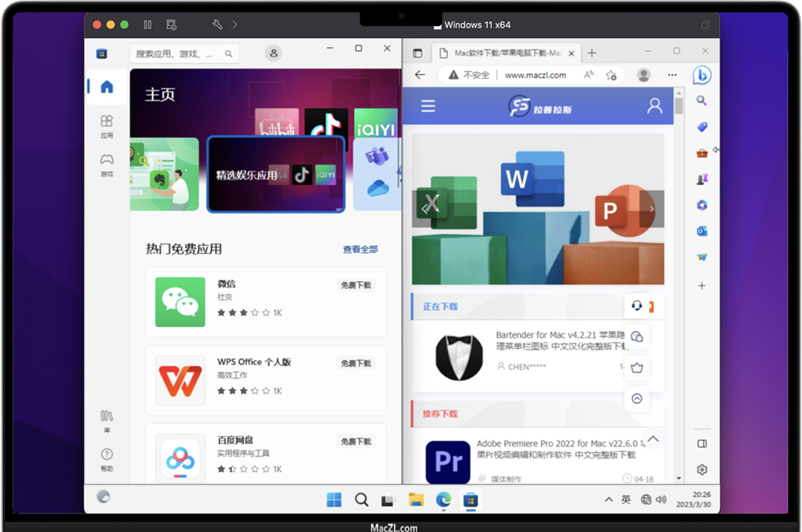802x532 pixels.
Task: Open Edge settings and more ellipsis menu
Action: pyautogui.click(x=672, y=75)
